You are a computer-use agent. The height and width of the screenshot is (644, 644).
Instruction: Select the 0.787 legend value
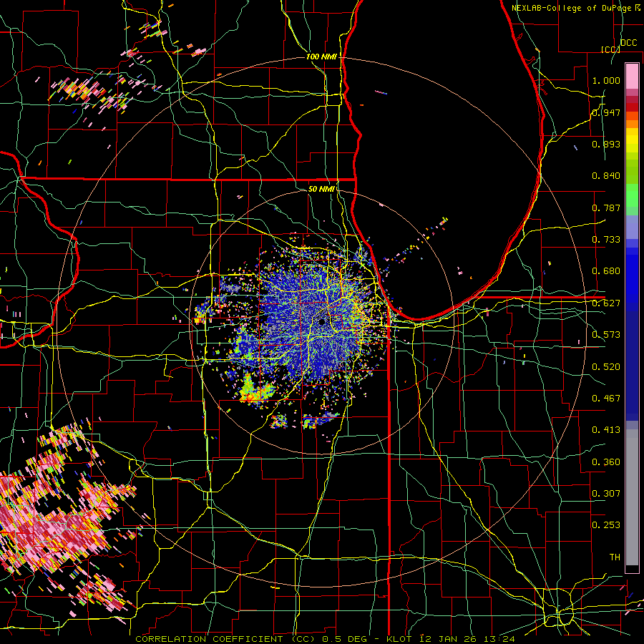(606, 208)
